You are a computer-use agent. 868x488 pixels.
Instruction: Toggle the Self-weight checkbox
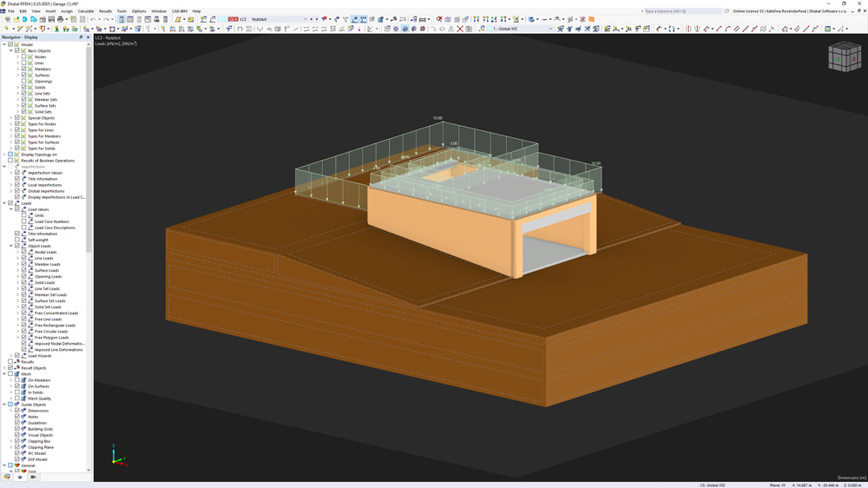[17, 240]
